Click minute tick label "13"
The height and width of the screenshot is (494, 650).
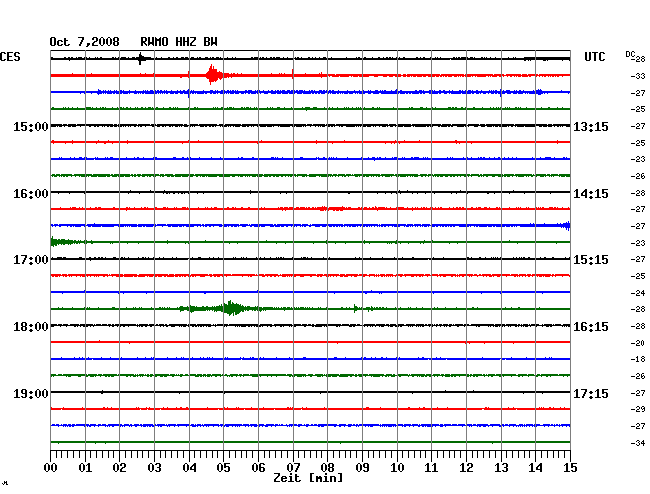(x=501, y=467)
